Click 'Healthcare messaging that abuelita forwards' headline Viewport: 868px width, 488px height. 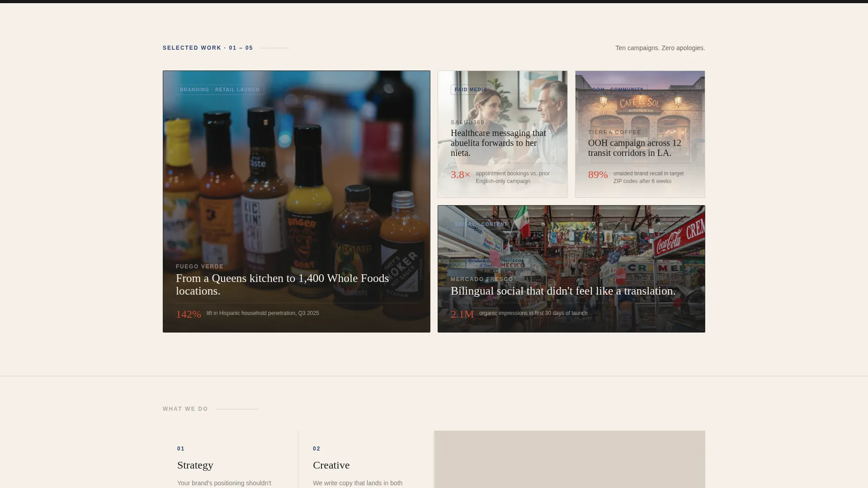click(x=498, y=143)
